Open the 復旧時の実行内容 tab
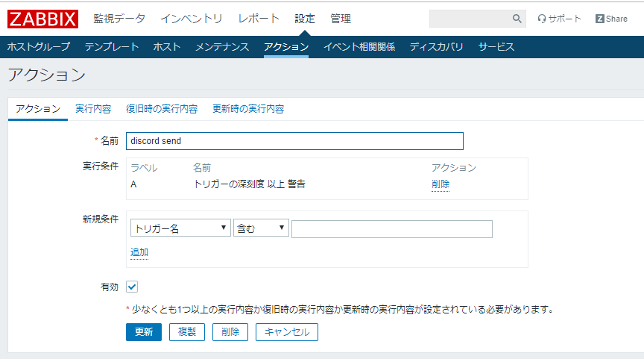Screen dimensions: 644x359 (x=162, y=109)
